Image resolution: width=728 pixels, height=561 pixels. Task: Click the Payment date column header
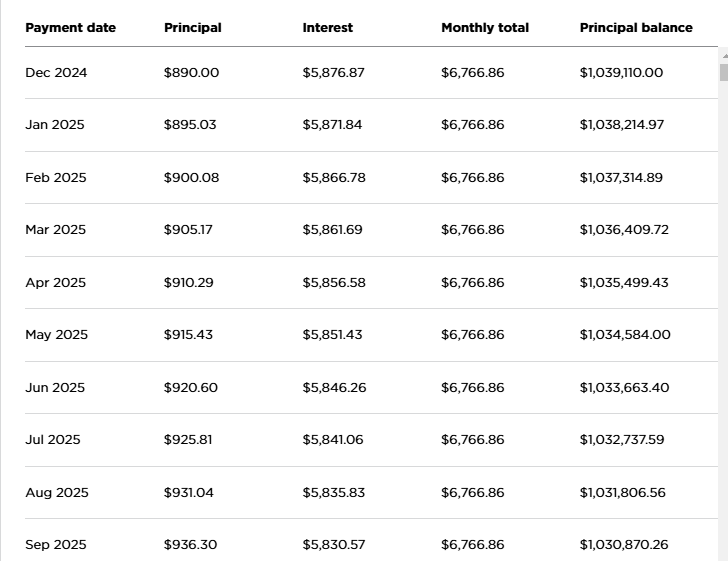71,28
